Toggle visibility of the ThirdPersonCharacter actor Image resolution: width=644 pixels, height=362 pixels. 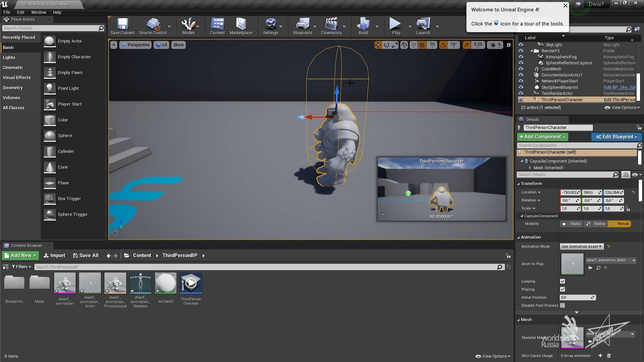521,100
